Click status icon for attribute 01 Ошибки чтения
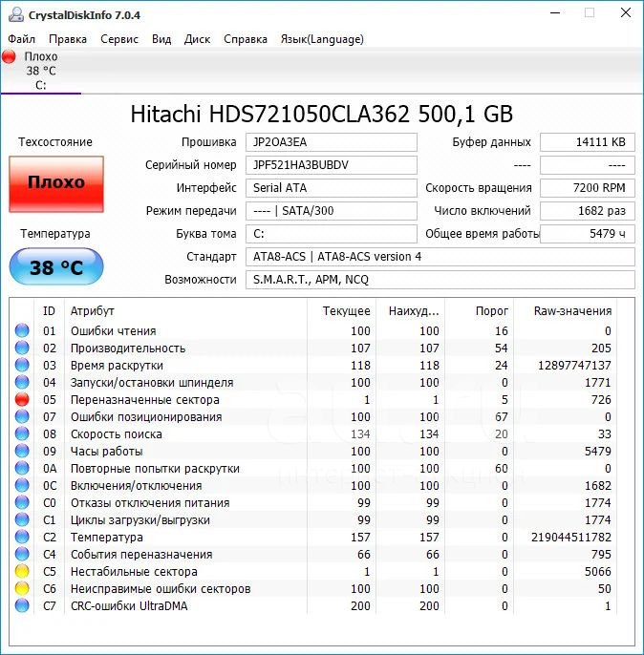The width and height of the screenshot is (644, 655). click(22, 330)
